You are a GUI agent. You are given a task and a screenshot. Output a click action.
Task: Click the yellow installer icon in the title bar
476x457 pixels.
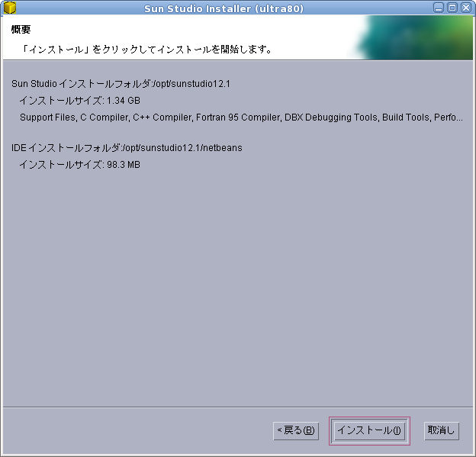click(x=9, y=8)
